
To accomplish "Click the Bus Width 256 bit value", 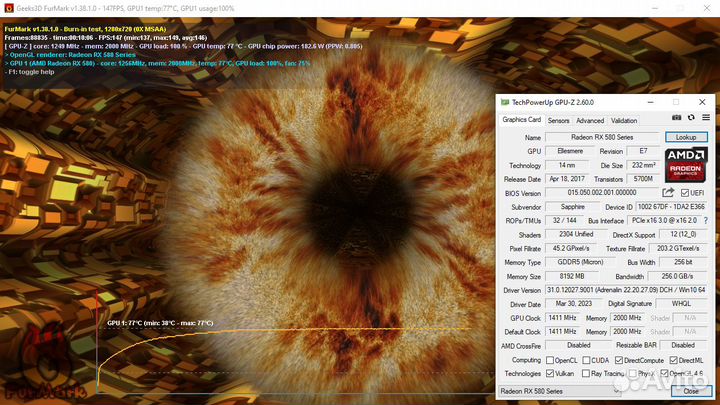I will 683,262.
